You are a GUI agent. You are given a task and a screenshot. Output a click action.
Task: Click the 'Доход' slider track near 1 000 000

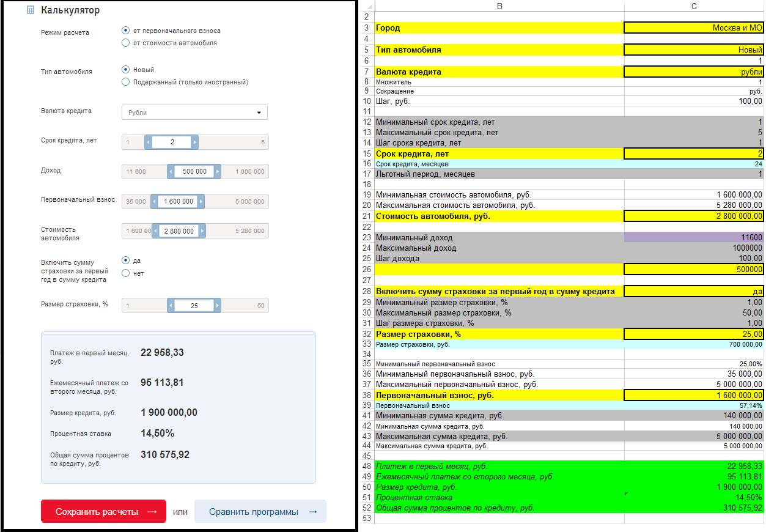(x=250, y=172)
